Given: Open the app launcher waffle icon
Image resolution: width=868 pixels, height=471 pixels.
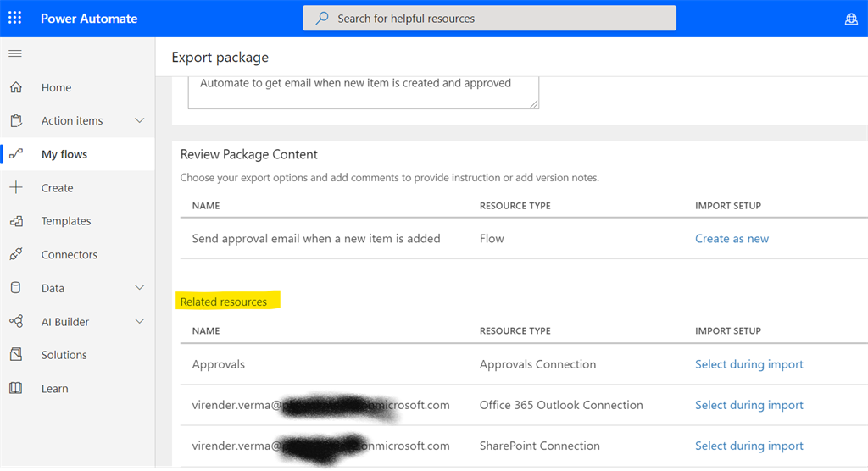Looking at the screenshot, I should (x=15, y=19).
